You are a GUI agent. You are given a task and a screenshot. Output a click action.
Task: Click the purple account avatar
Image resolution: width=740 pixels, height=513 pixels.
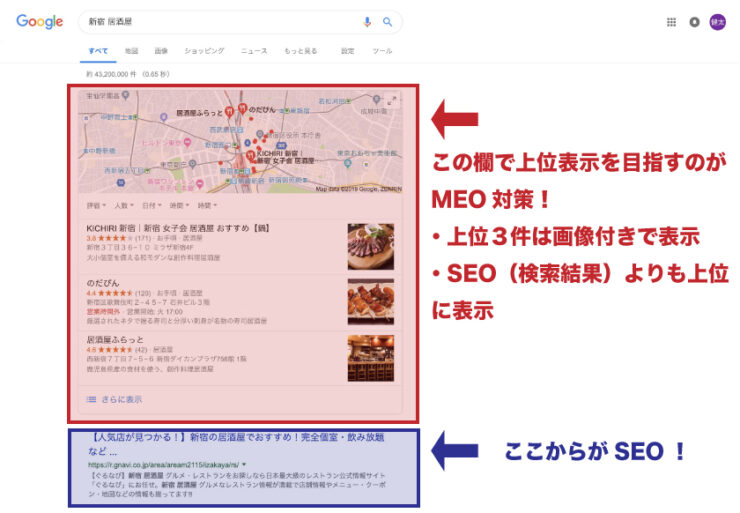coord(718,22)
